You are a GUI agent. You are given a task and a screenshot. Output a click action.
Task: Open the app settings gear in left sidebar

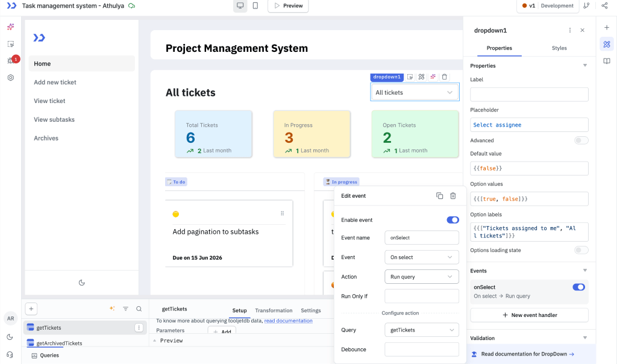pos(11,78)
